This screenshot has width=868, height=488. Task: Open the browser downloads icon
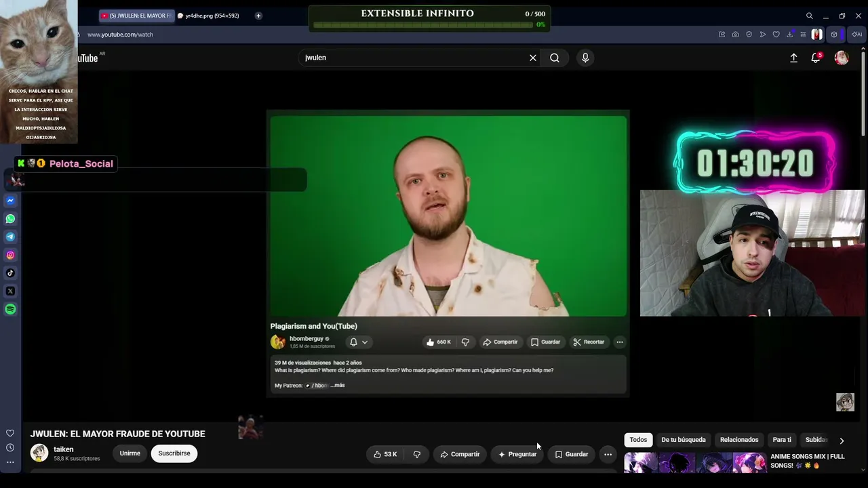(790, 35)
